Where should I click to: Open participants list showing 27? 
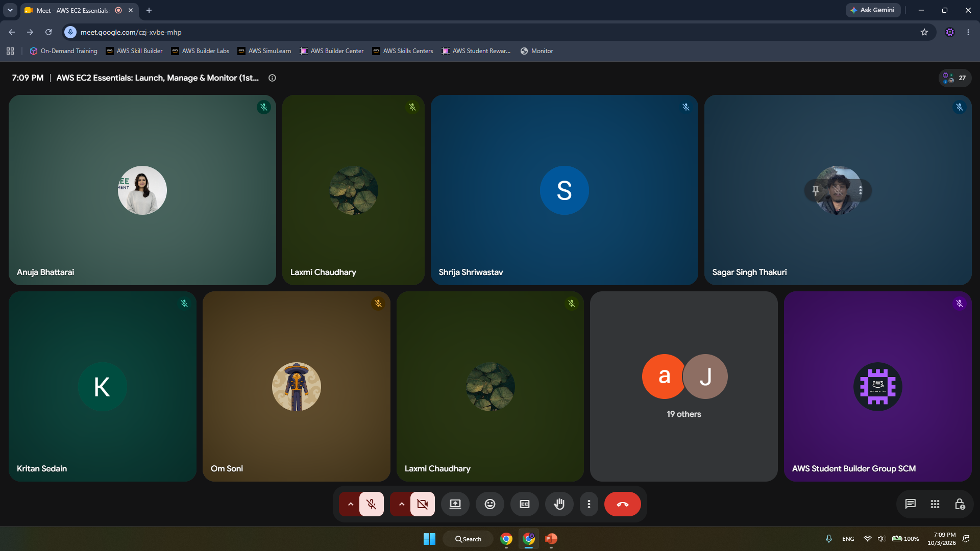pos(954,78)
